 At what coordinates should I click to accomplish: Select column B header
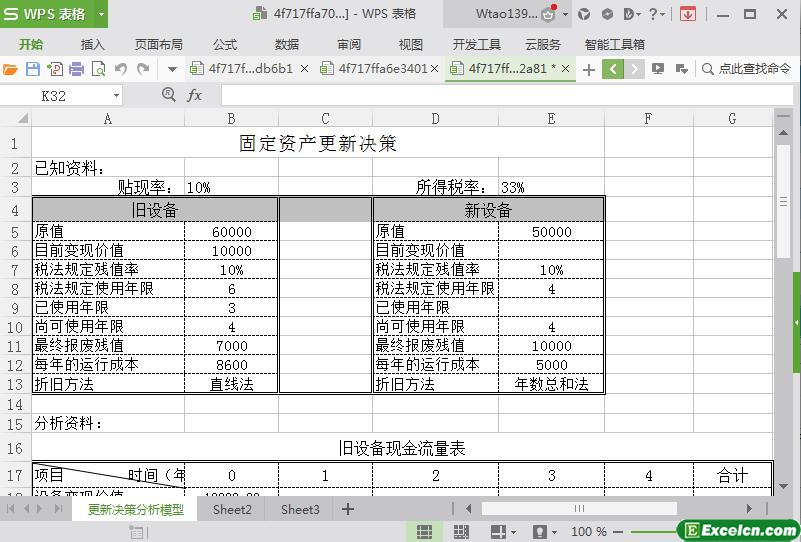[x=231, y=119]
